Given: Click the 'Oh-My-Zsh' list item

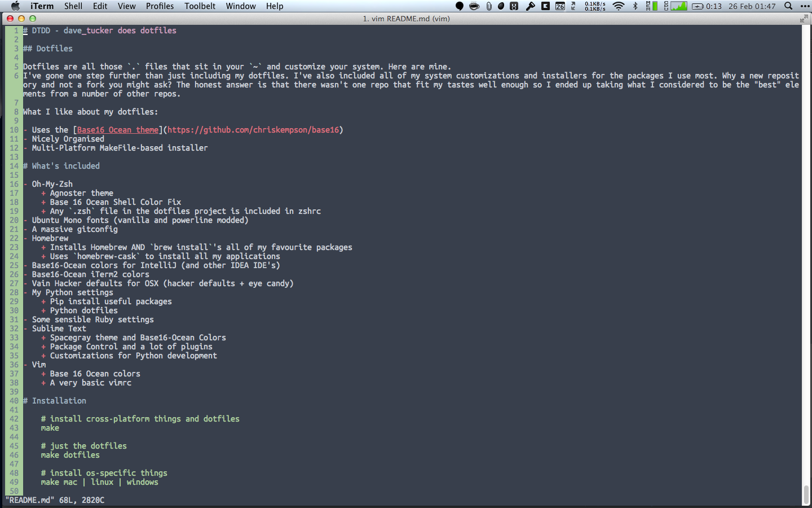Looking at the screenshot, I should (52, 184).
